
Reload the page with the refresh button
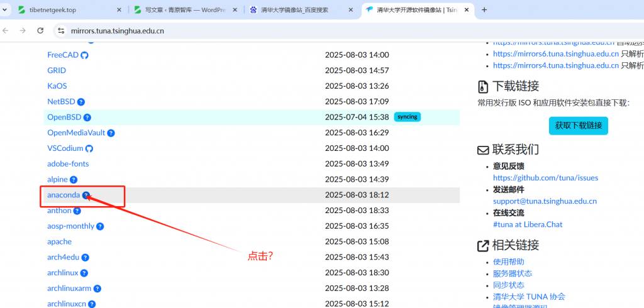point(40,30)
